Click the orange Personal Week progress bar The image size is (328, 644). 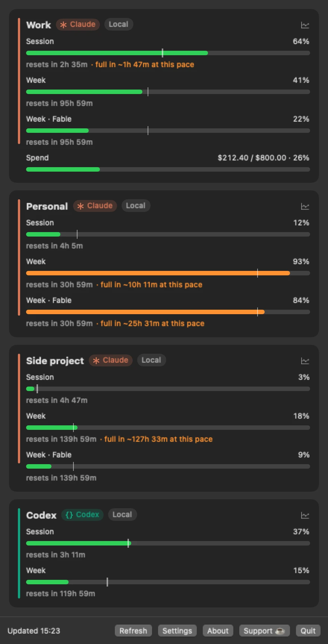(168, 273)
